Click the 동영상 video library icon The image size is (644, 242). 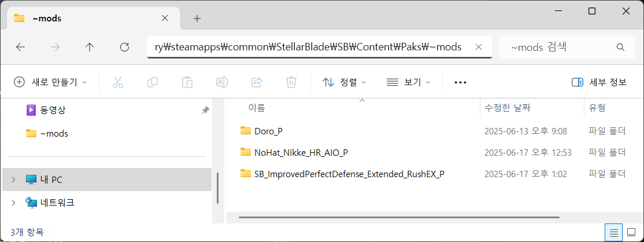pos(31,110)
